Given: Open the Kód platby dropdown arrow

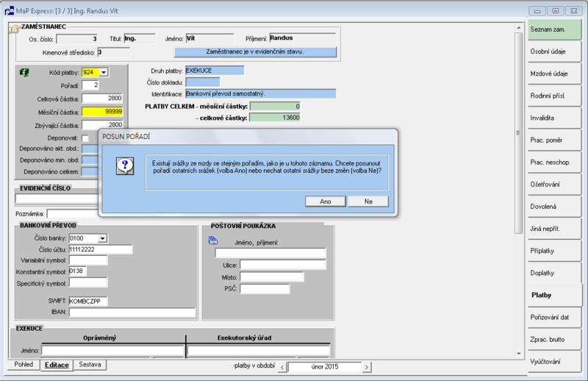Looking at the screenshot, I should point(104,72).
